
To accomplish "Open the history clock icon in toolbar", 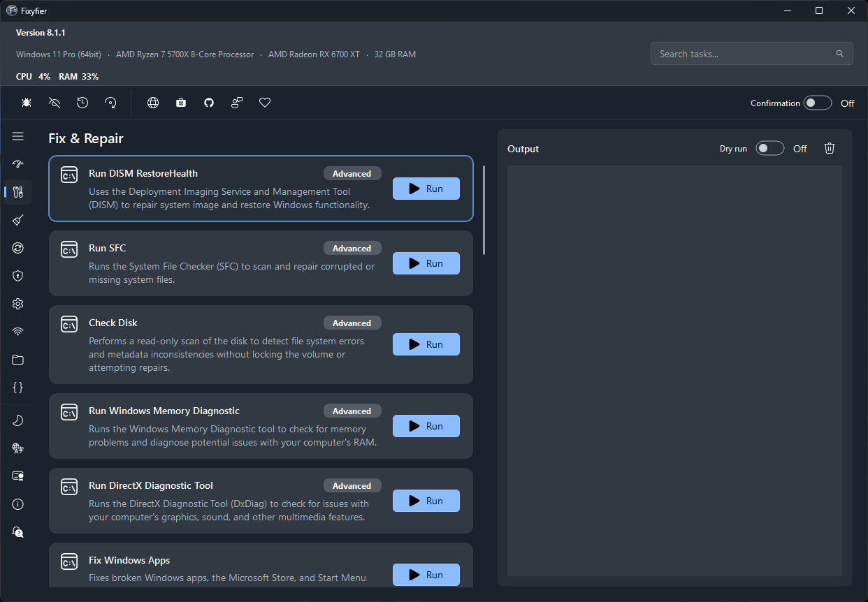I will click(x=82, y=103).
